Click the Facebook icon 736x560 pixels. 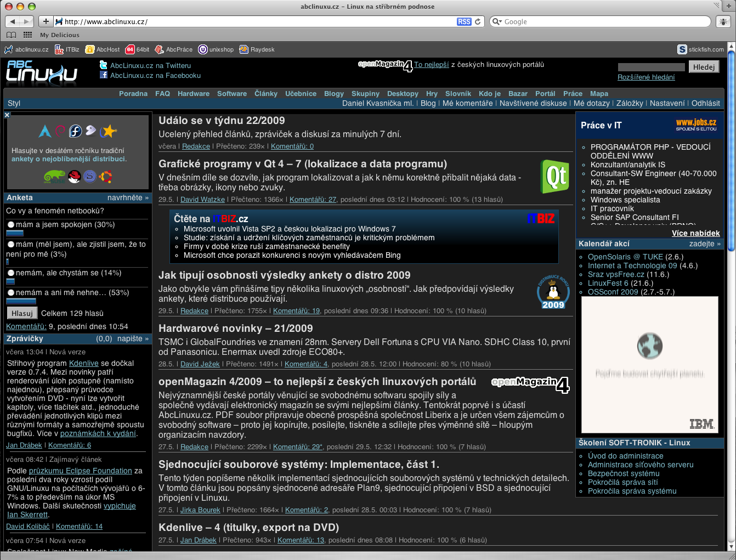tap(104, 75)
